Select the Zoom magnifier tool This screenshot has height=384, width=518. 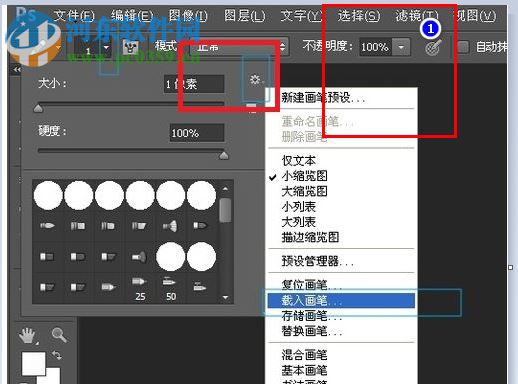click(59, 335)
